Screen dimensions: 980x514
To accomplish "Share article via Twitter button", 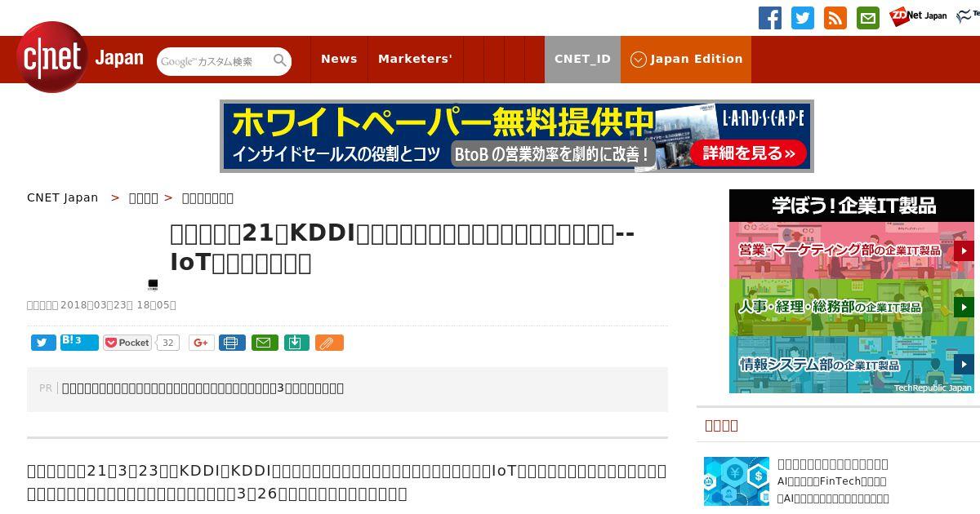I will 43,343.
